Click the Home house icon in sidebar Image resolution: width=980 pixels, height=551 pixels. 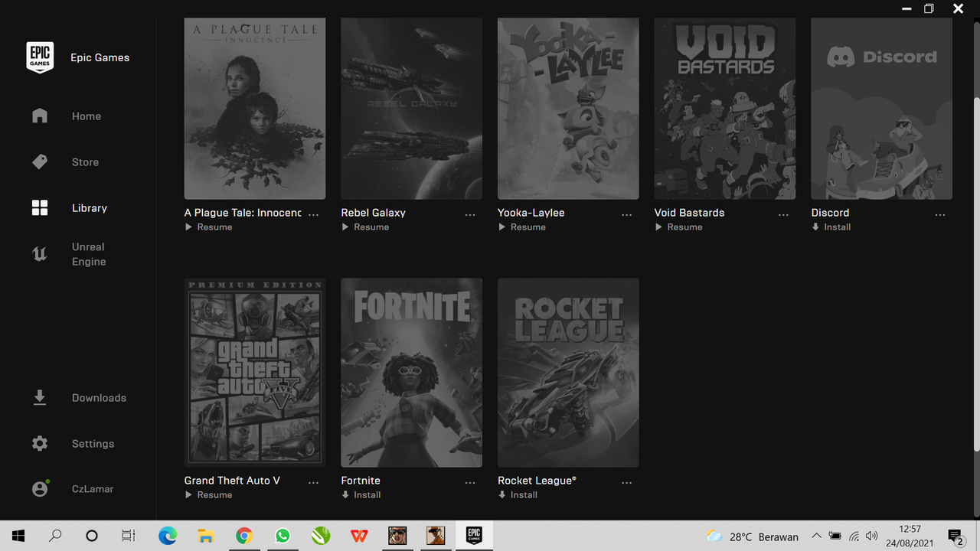(x=40, y=116)
